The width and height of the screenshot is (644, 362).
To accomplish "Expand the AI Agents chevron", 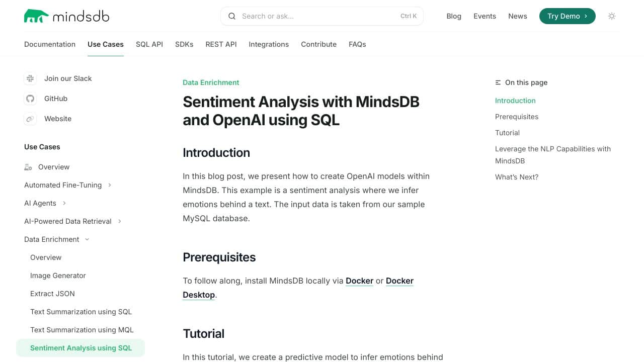I will (x=64, y=203).
